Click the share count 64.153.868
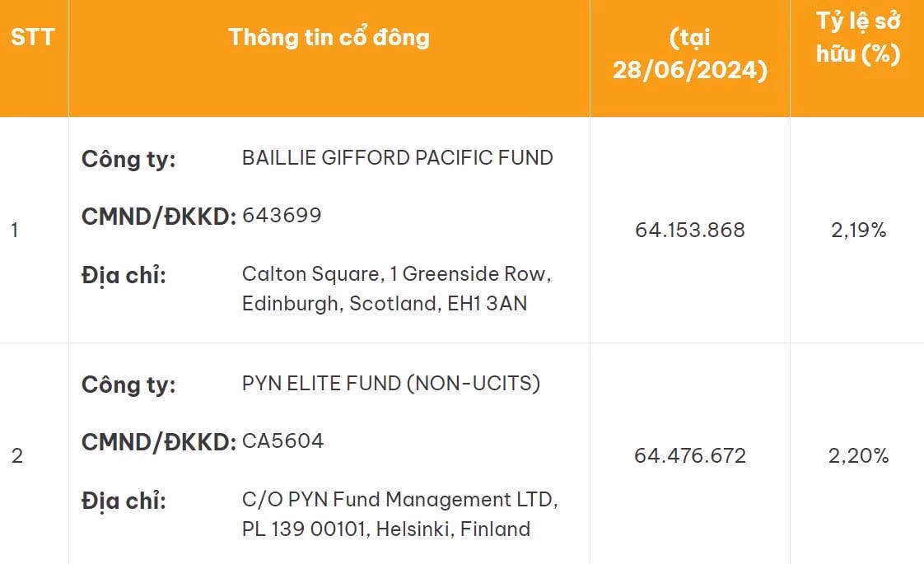Screen dimensions: 924x564 [689, 231]
